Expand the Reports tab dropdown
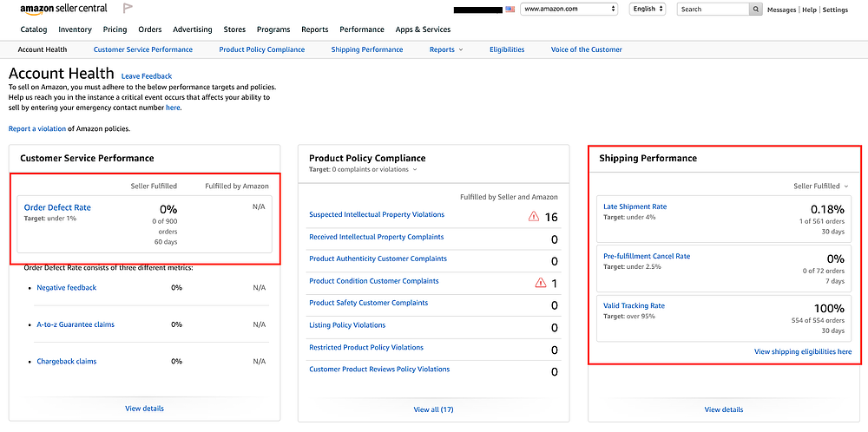This screenshot has width=868, height=432. 446,49
